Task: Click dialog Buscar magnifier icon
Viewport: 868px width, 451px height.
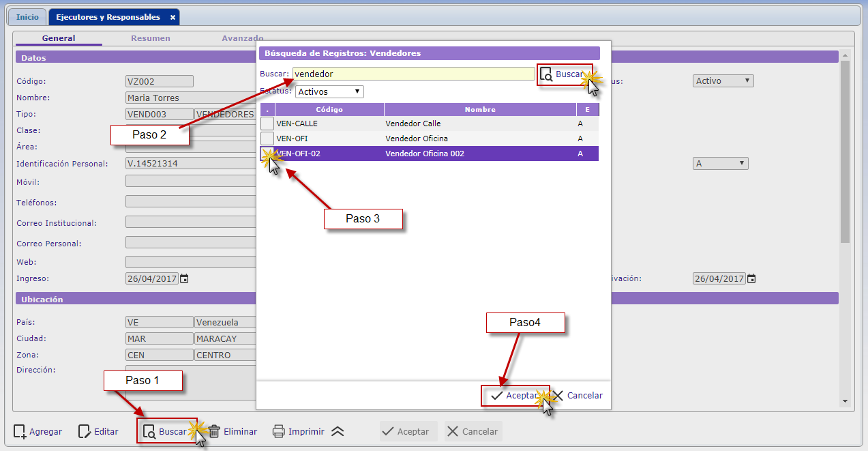Action: [x=546, y=74]
